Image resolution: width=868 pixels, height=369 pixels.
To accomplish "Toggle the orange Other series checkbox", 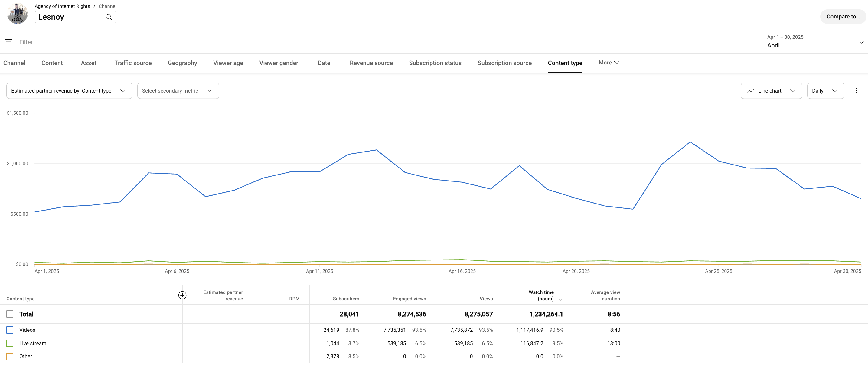I will coord(10,356).
